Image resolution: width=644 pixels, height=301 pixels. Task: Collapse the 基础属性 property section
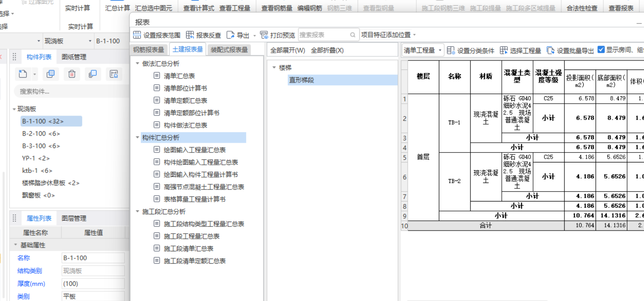[16, 245]
